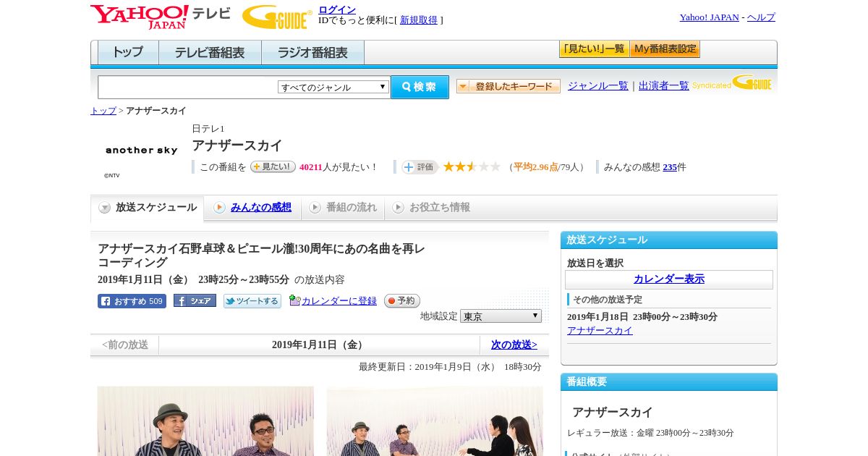Click the star rating display
Viewport: 868px width, 456px height.
(x=472, y=166)
